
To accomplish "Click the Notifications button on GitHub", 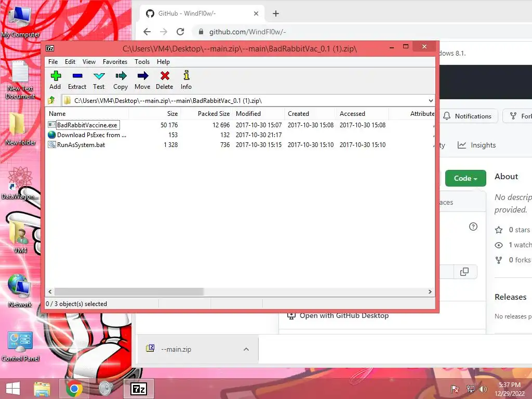I will pos(470,116).
